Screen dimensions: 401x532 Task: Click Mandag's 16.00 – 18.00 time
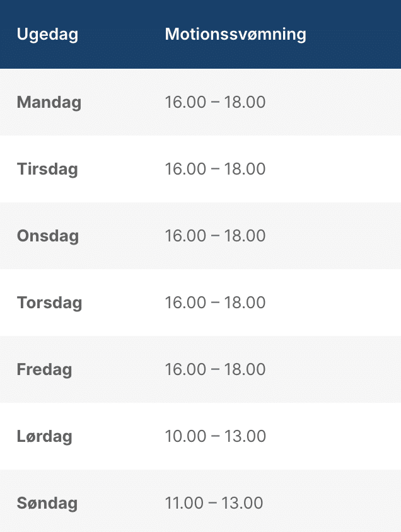click(x=215, y=102)
